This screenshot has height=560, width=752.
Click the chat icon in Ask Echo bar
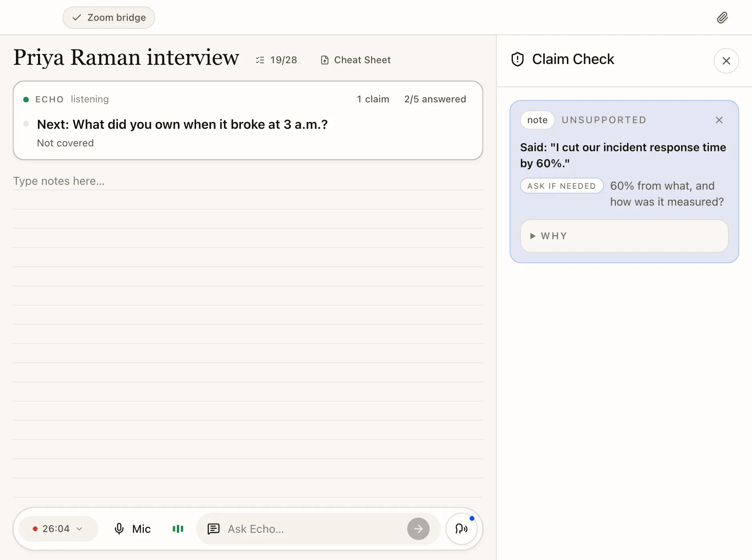[x=214, y=529]
